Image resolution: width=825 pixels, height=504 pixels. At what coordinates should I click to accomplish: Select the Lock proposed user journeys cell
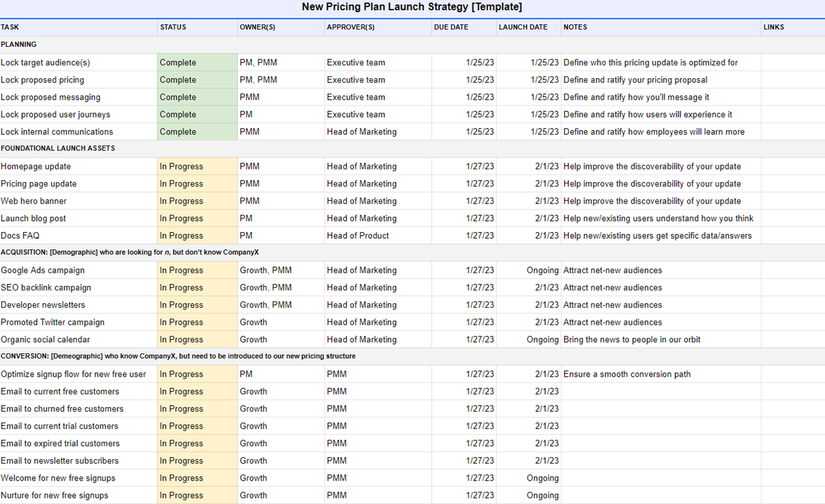[x=79, y=114]
